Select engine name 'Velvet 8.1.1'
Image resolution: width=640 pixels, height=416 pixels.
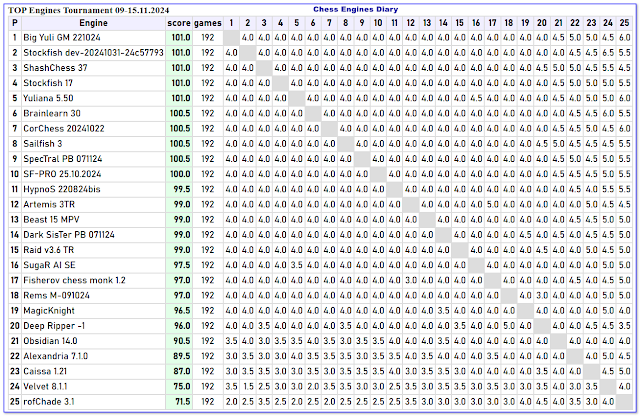click(x=45, y=386)
